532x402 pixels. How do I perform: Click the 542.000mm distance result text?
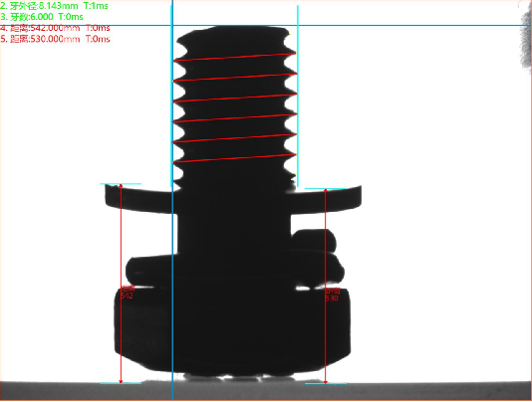[x=55, y=28]
